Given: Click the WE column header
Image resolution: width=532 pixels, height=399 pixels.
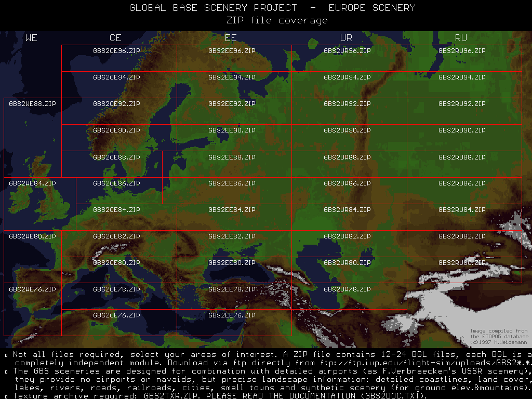Looking at the screenshot, I should (31, 38).
